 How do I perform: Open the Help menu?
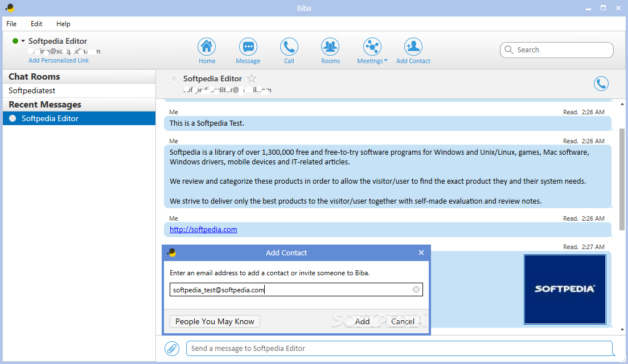pyautogui.click(x=63, y=23)
